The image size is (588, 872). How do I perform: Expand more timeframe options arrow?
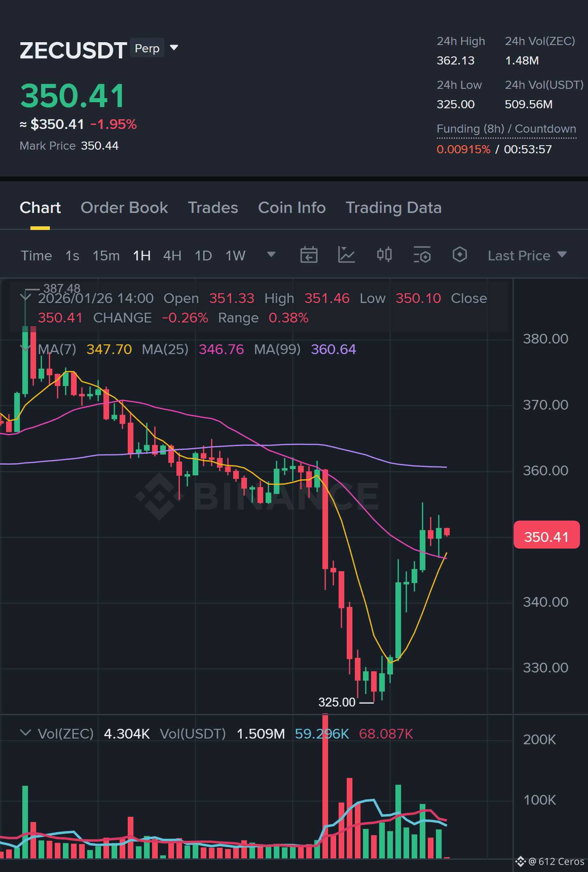tap(271, 255)
